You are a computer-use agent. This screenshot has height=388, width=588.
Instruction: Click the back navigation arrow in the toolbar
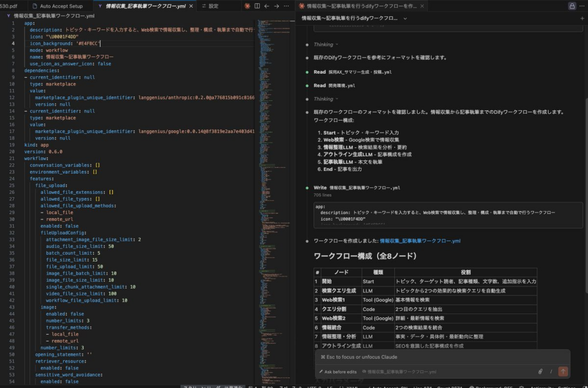tap(267, 6)
